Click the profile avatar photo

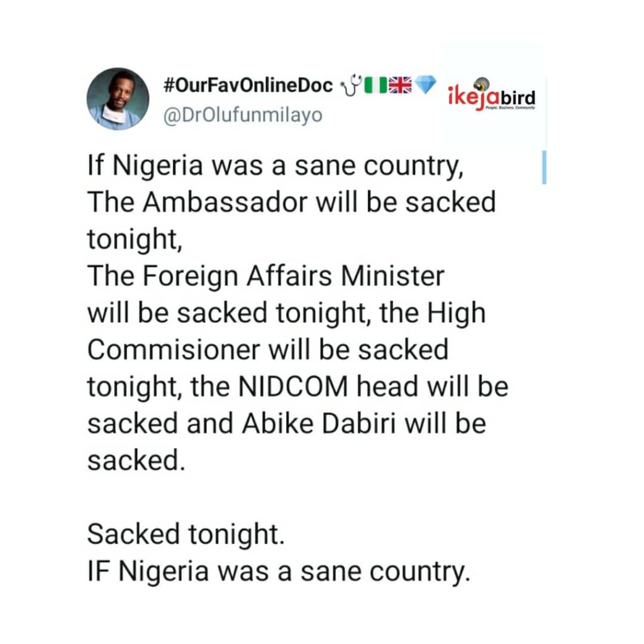(118, 99)
